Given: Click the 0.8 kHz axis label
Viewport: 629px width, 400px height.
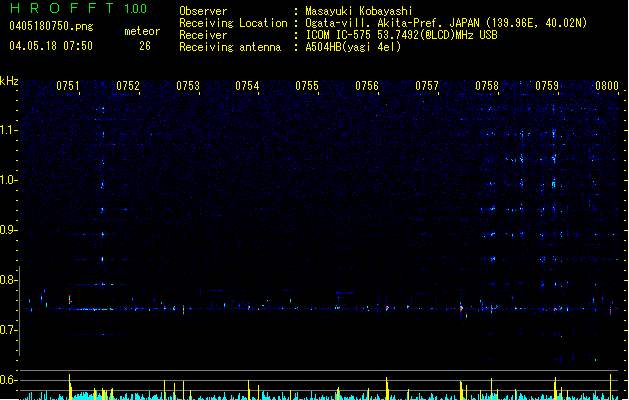Looking at the screenshot, I should coord(8,280).
